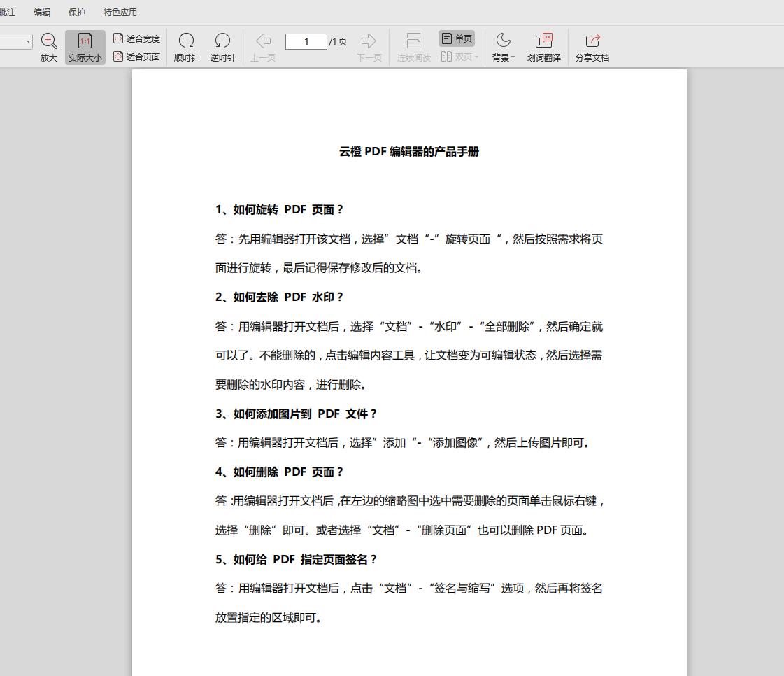Open the 编辑 menu tab
The height and width of the screenshot is (676, 784).
pos(42,13)
